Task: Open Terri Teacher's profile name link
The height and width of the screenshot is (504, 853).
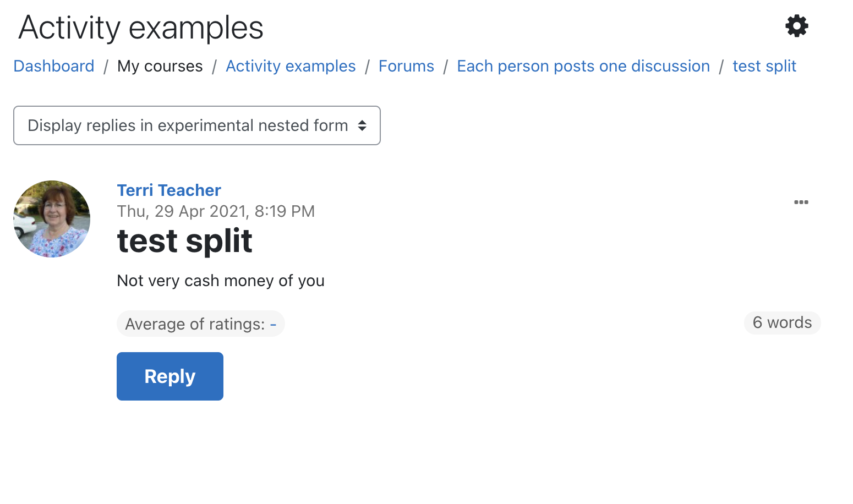Action: pos(169,190)
